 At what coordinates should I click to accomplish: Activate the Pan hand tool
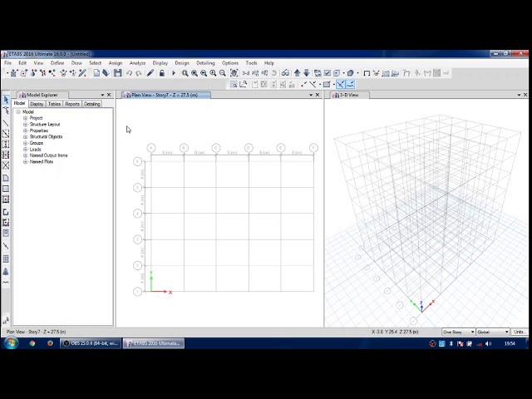point(234,73)
